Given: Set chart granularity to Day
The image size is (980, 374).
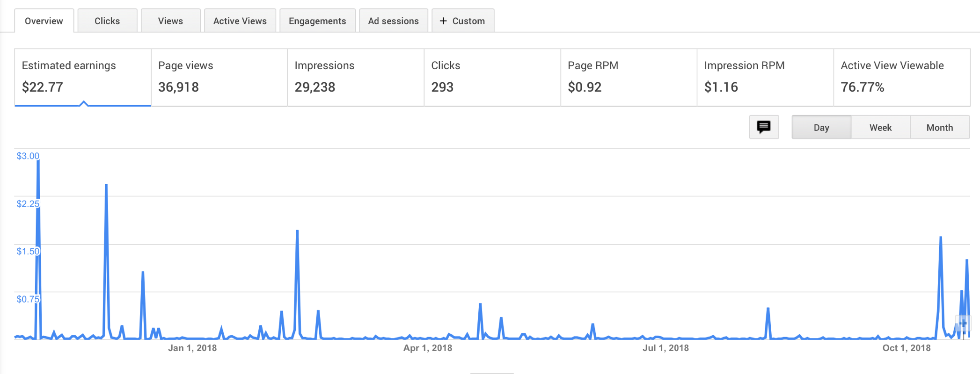Looking at the screenshot, I should point(821,128).
